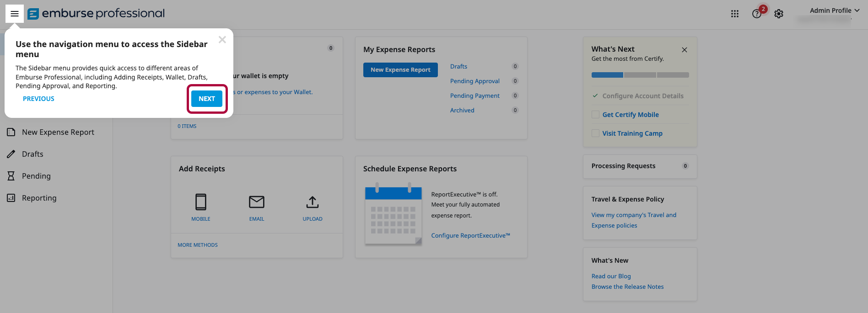Open the apps grid launcher
This screenshot has height=313, width=868.
(x=735, y=14)
